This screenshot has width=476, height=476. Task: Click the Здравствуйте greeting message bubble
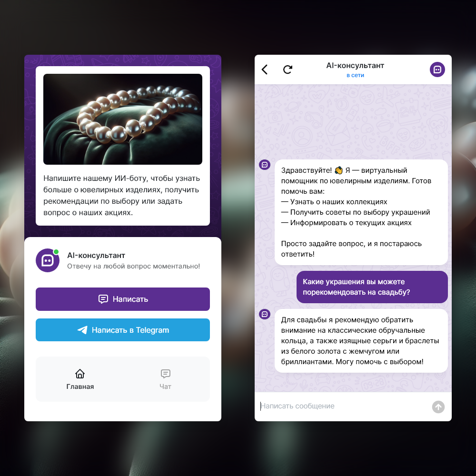pos(361,212)
